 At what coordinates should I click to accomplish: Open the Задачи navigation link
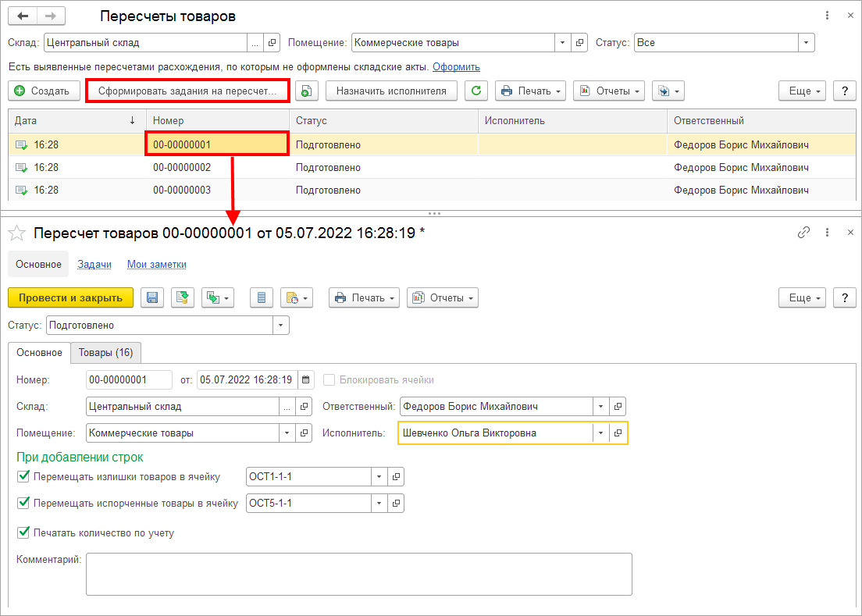pyautogui.click(x=94, y=265)
